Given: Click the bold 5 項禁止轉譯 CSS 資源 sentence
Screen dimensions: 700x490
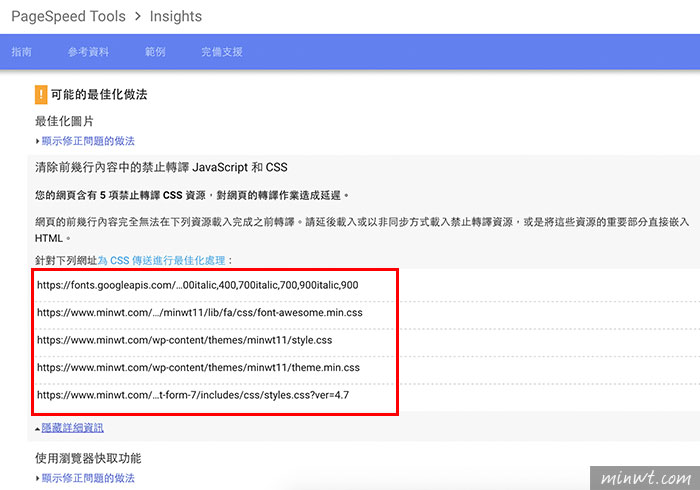Looking at the screenshot, I should pos(192,195).
